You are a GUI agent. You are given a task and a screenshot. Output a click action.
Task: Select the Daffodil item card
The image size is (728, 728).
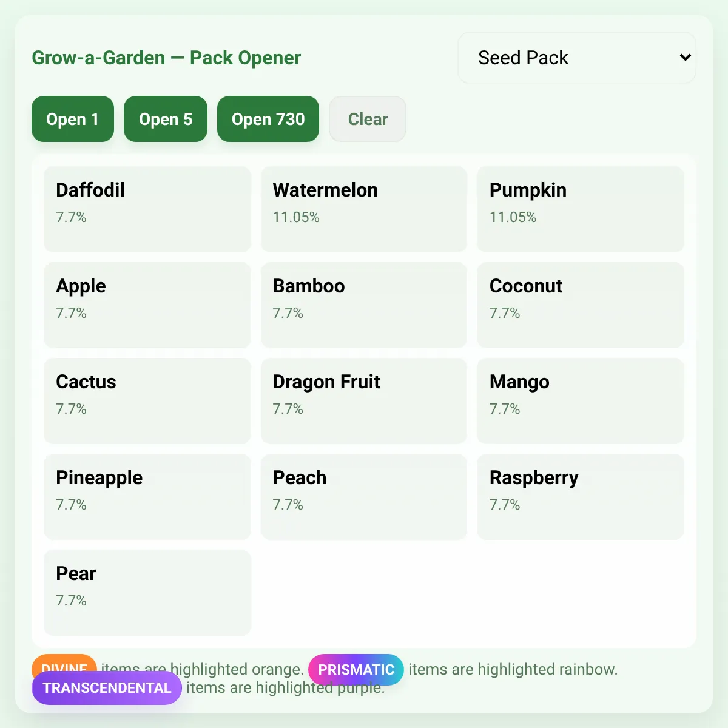(147, 209)
